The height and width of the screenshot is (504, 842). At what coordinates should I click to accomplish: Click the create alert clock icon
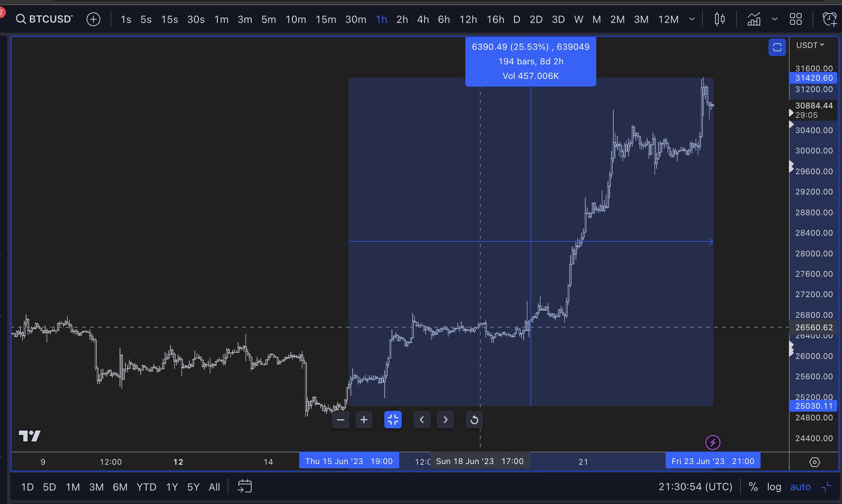pyautogui.click(x=829, y=19)
